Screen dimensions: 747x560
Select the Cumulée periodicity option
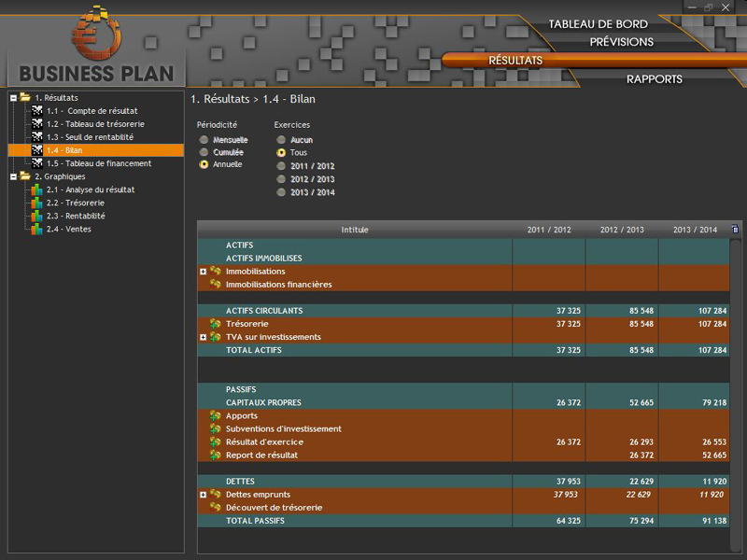[x=204, y=152]
